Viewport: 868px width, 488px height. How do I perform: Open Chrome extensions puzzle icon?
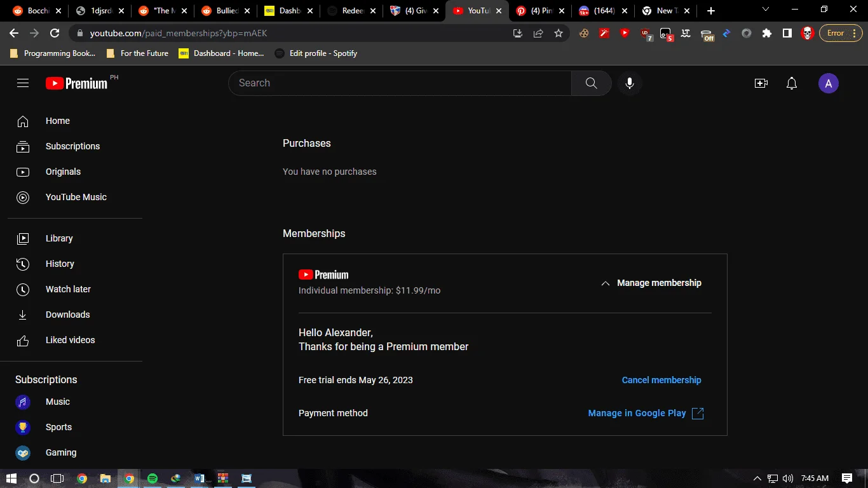(767, 33)
